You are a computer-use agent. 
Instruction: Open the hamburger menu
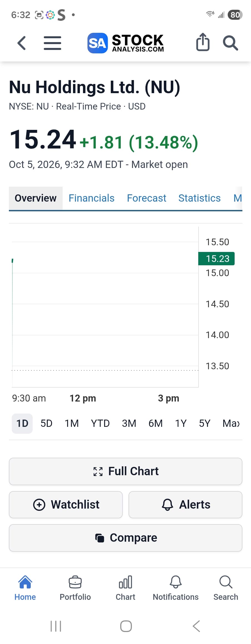coord(52,43)
